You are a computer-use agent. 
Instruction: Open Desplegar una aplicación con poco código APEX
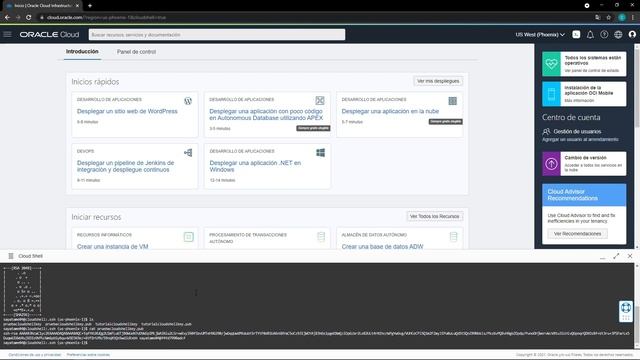[x=266, y=114]
